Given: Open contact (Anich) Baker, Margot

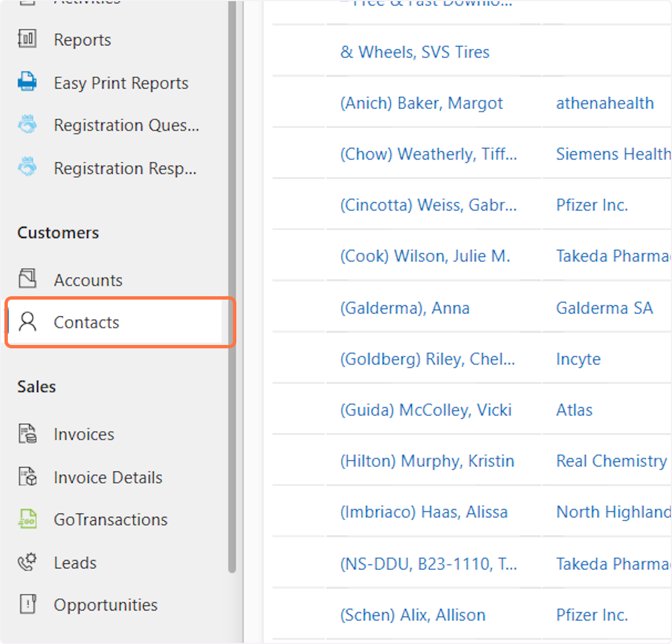Looking at the screenshot, I should pos(422,104).
